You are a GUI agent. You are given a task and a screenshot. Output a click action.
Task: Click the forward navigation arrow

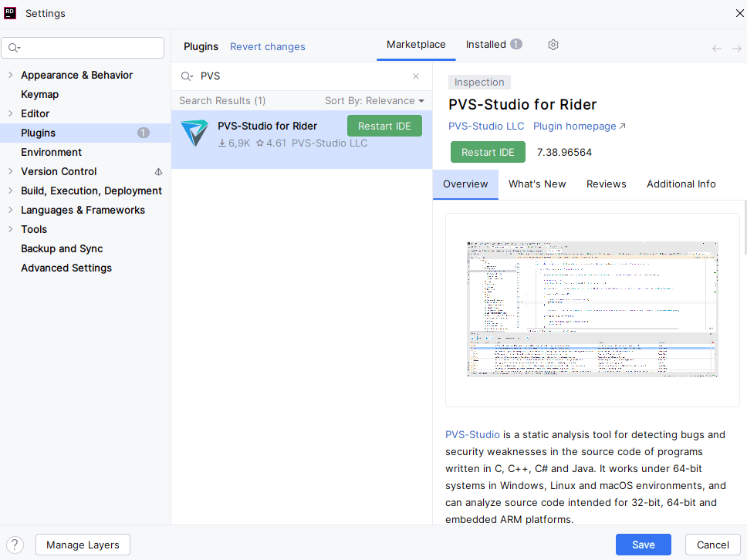[736, 49]
